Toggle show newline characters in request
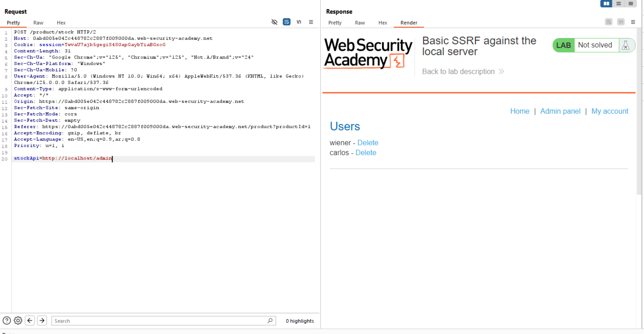The image size is (644, 334). click(299, 22)
